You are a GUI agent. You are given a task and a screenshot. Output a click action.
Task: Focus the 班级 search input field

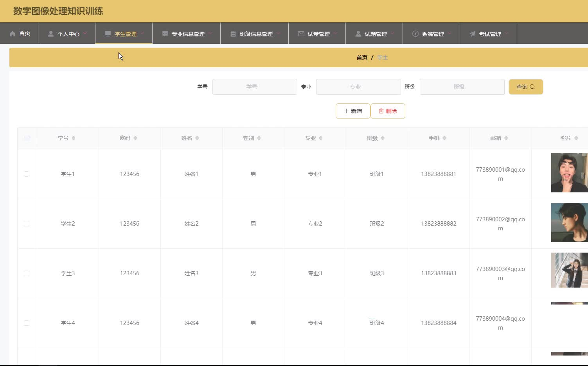pyautogui.click(x=462, y=87)
